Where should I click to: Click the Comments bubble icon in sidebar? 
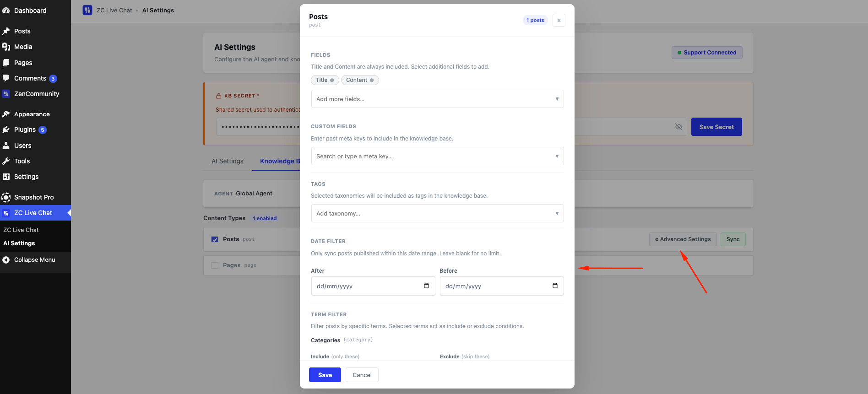pyautogui.click(x=6, y=78)
